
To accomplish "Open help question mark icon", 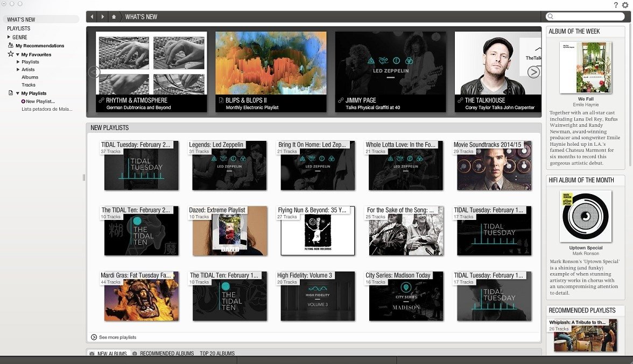I will click(616, 5).
